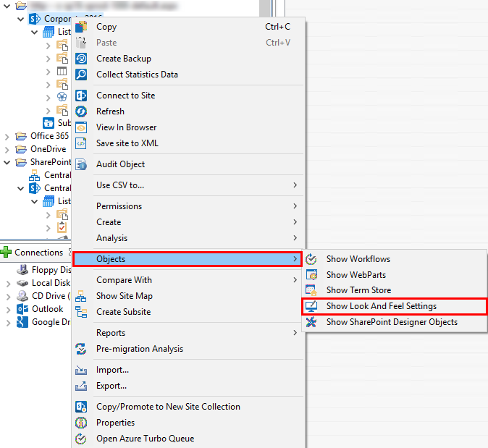The width and height of the screenshot is (488, 448).
Task: Select the Office 365 tree item
Action: click(49, 136)
